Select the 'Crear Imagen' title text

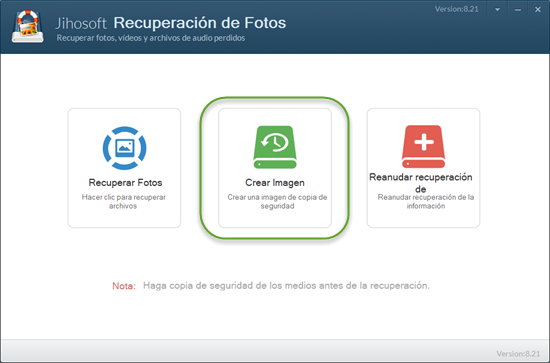tap(275, 183)
